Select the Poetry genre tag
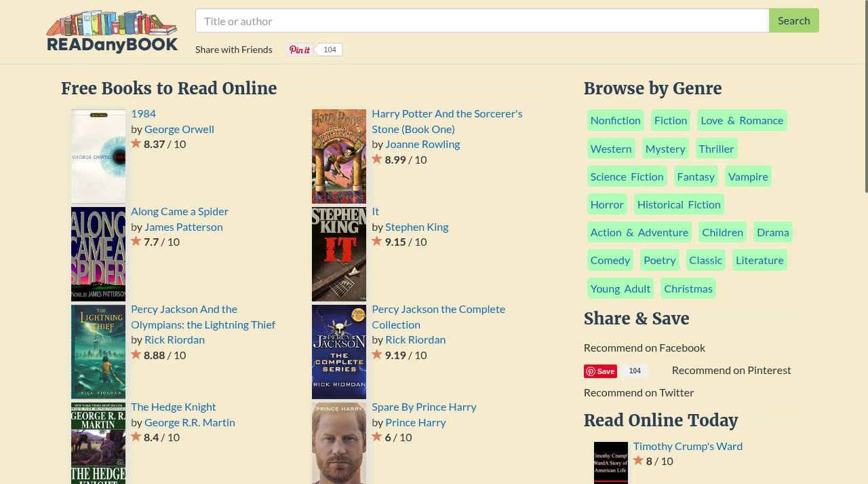This screenshot has width=868, height=484. click(x=660, y=260)
